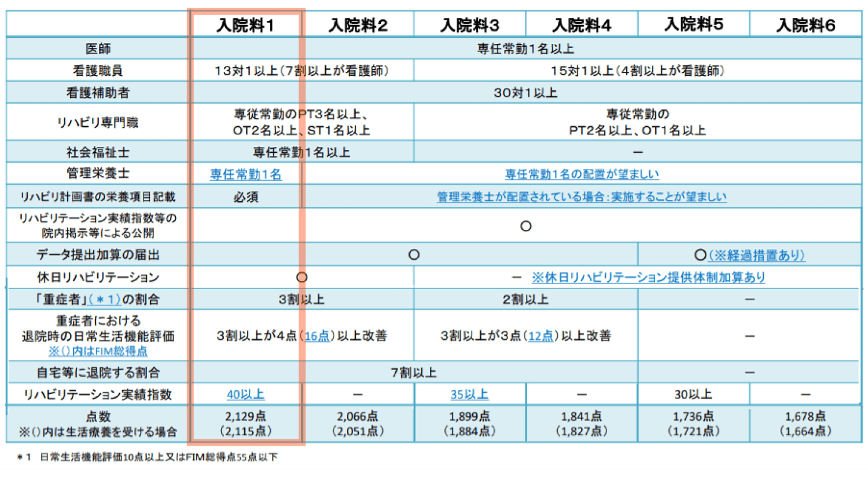Click the 入院料3 column header
This screenshot has height=477, width=868.
click(469, 25)
